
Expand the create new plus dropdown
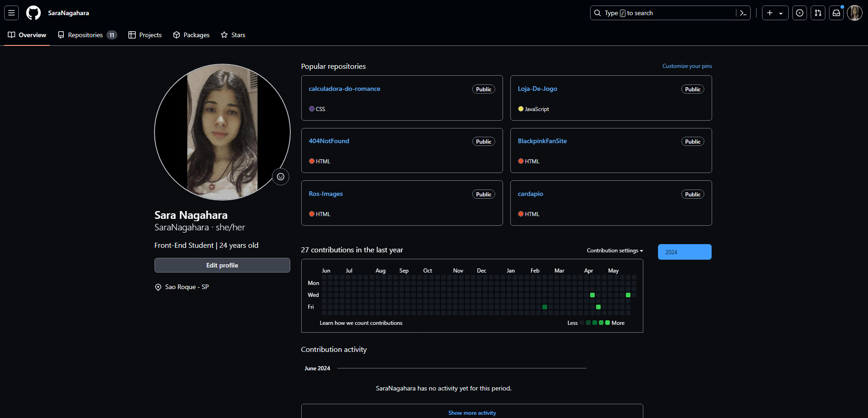click(x=775, y=13)
